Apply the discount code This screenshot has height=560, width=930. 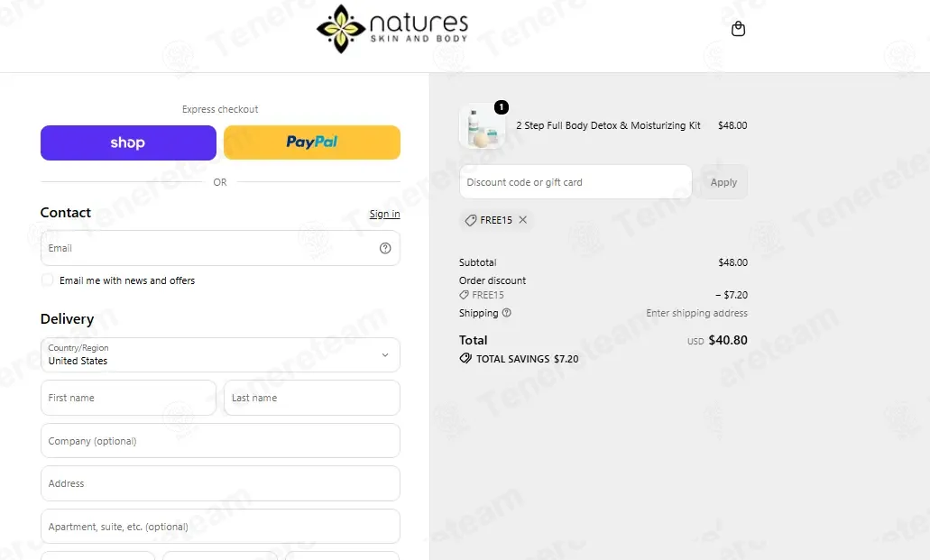(x=723, y=182)
